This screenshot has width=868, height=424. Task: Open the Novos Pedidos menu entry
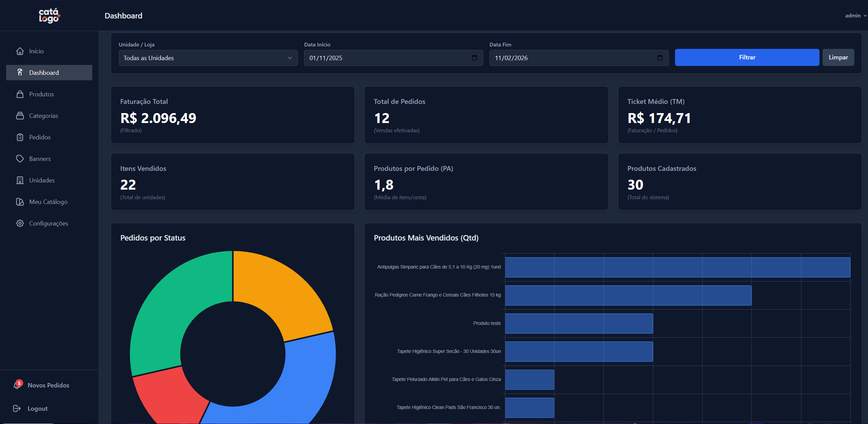(48, 385)
